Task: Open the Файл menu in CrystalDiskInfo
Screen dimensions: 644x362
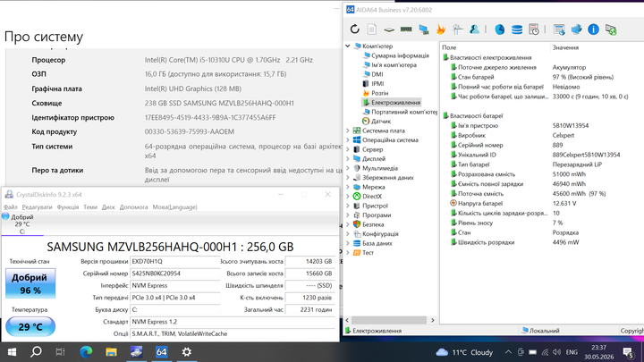Action: click(10, 206)
